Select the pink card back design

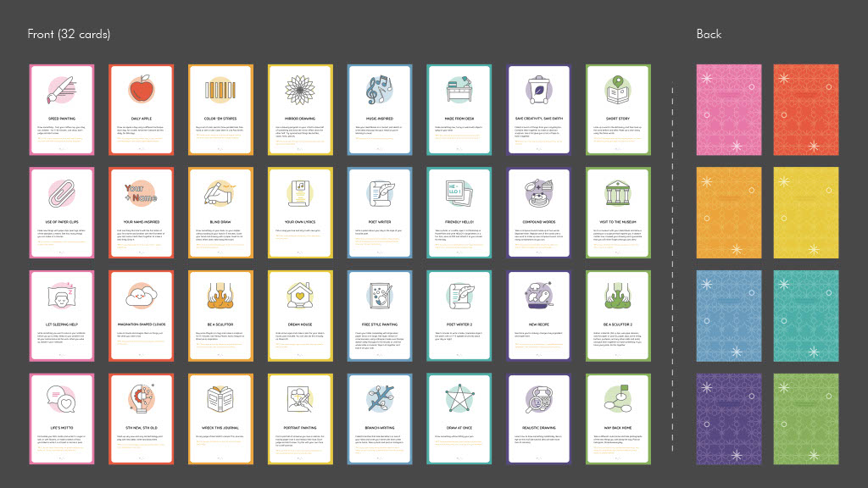728,109
